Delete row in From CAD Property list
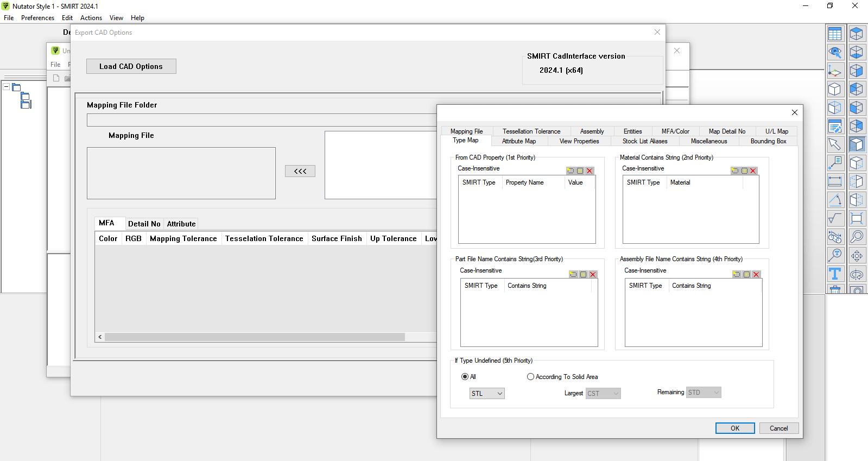 [x=590, y=170]
